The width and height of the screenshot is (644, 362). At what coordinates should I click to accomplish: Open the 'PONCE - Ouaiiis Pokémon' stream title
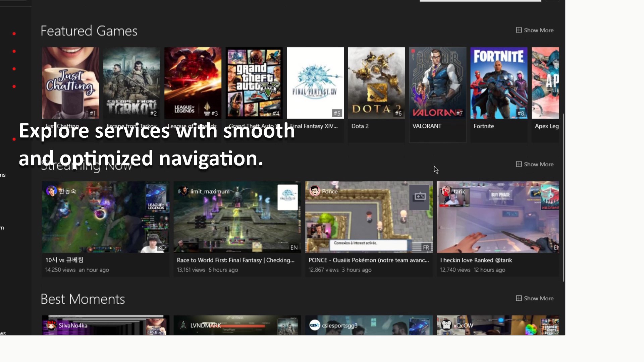click(369, 260)
